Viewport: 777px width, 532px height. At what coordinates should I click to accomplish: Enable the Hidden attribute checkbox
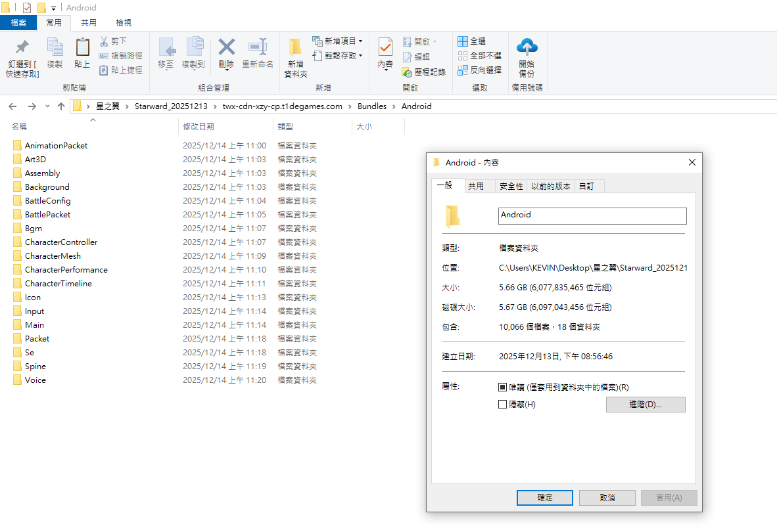[x=503, y=405]
